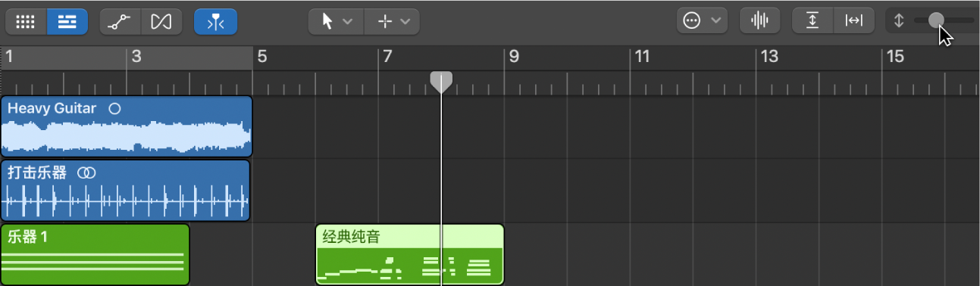Viewport: 980px width, 286px height.
Task: Open the pointer tool dropdown
Action: pos(336,21)
